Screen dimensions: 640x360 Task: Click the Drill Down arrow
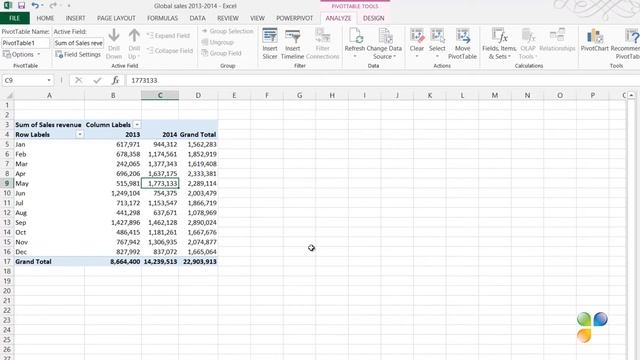[114, 44]
